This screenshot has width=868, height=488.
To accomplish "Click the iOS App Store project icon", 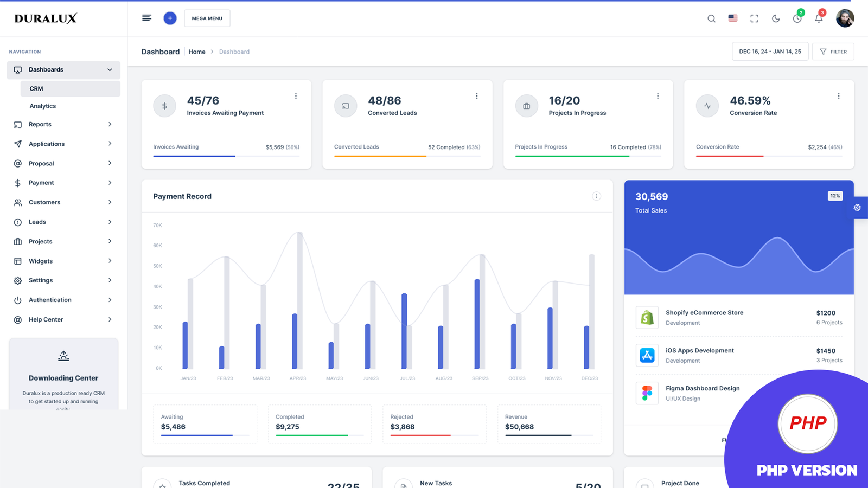I will [x=647, y=355].
